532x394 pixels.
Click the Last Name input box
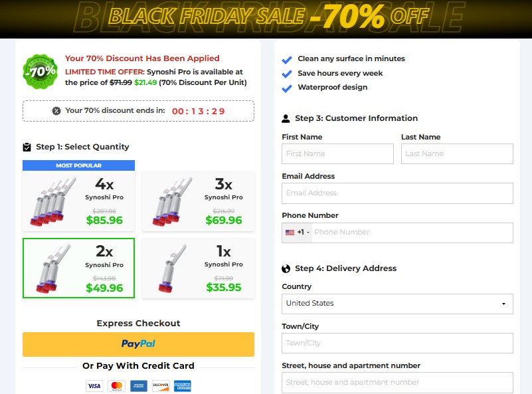[x=457, y=154]
